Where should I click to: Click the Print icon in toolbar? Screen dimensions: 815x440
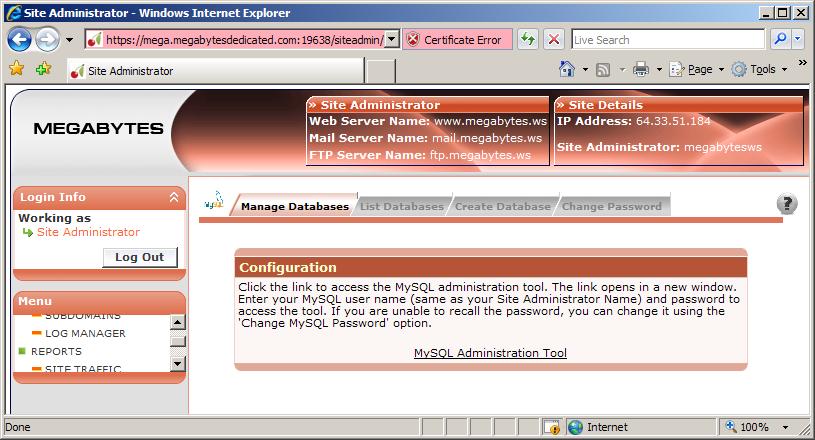coord(640,69)
